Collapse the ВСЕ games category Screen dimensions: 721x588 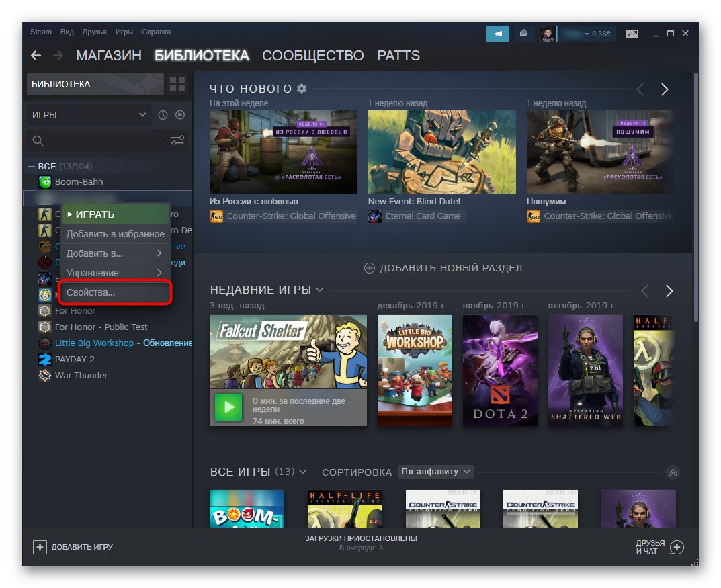(32, 167)
